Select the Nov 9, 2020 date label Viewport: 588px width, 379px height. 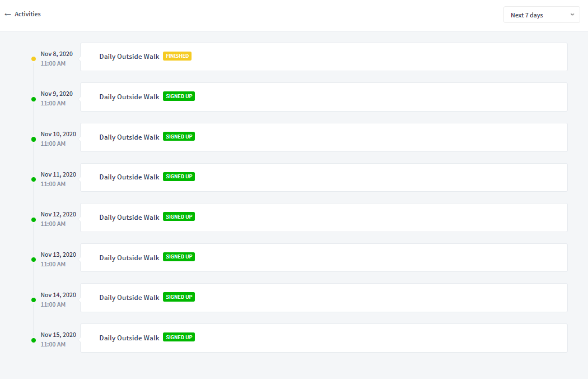click(57, 94)
